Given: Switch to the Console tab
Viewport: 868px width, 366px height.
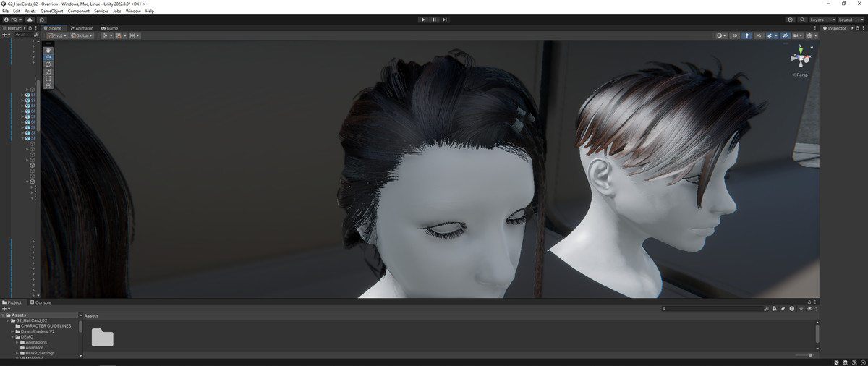Looking at the screenshot, I should tap(41, 302).
